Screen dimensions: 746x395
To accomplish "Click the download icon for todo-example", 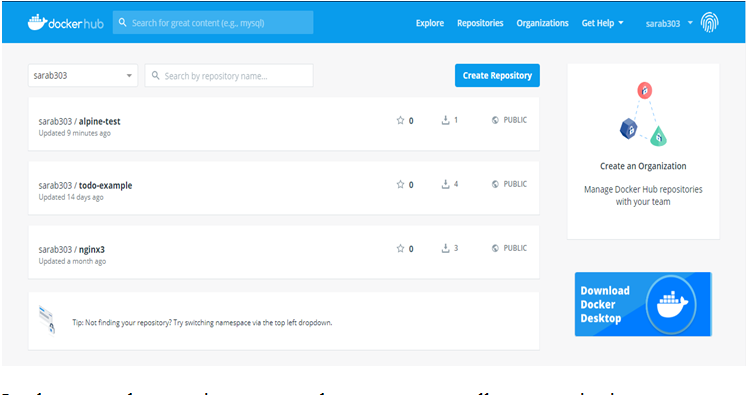I will pyautogui.click(x=445, y=184).
